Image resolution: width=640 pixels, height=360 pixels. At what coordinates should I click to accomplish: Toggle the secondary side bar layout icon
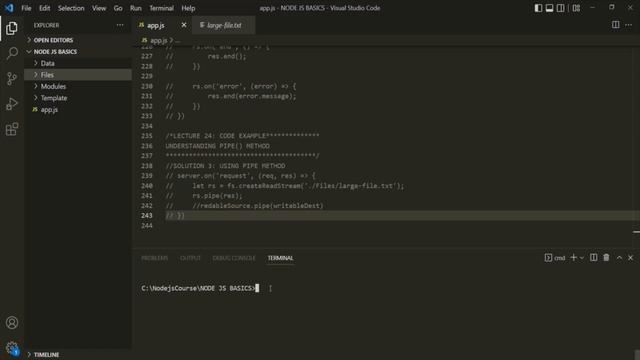[561, 8]
